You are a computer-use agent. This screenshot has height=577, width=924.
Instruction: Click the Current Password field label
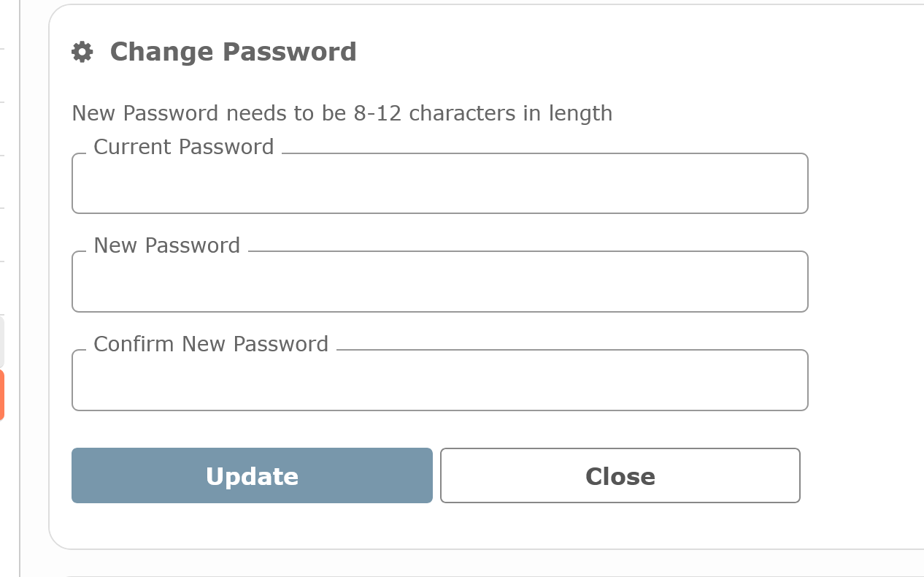183,147
